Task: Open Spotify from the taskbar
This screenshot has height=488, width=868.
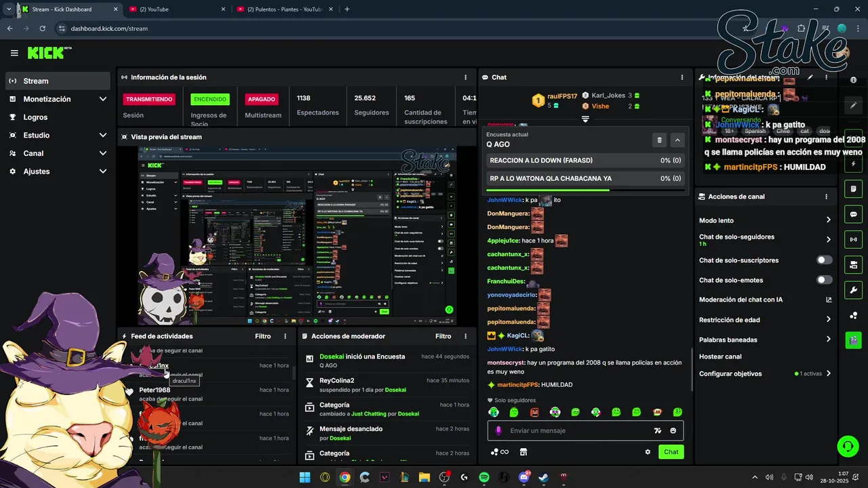Action: point(484,477)
